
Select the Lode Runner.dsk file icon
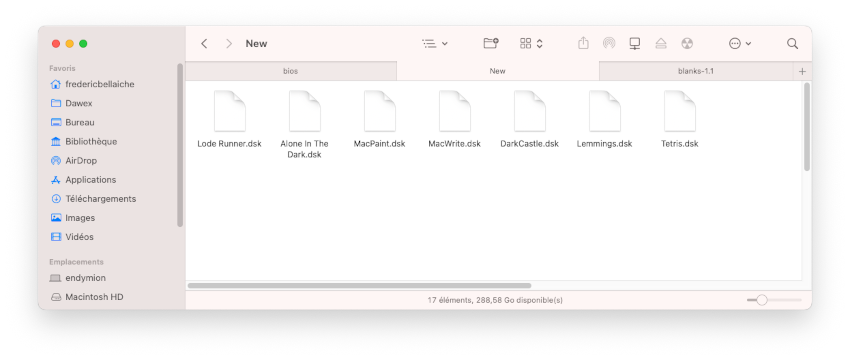[229, 111]
